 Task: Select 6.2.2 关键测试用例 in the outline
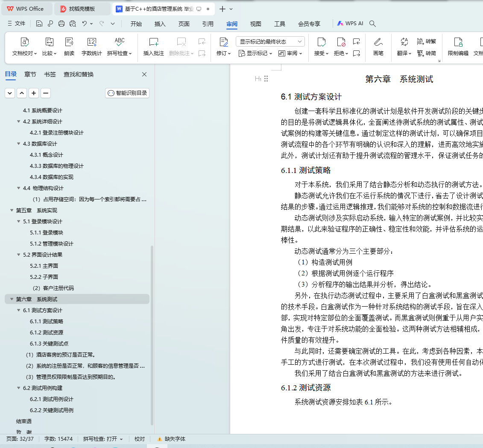[51, 410]
